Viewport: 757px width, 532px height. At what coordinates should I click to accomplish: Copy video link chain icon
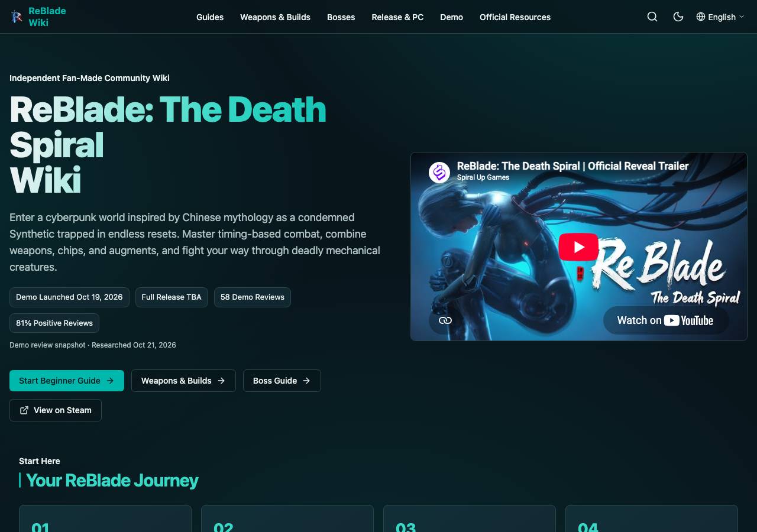pos(445,320)
